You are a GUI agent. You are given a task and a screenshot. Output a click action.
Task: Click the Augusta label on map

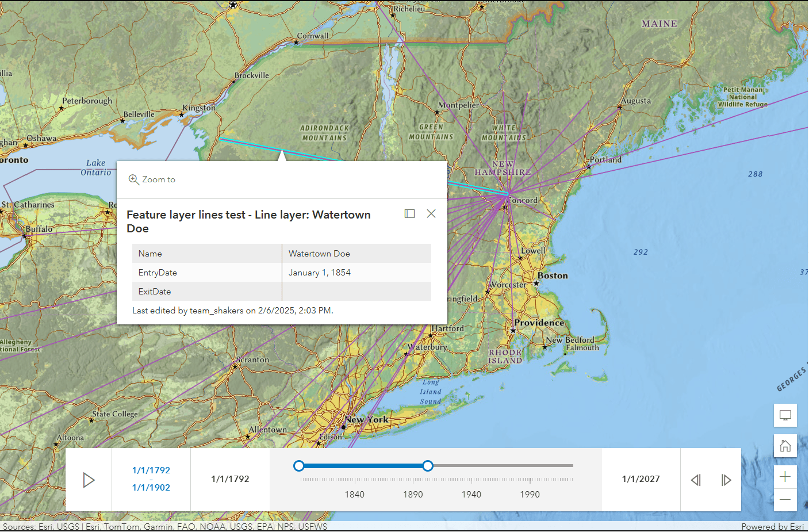636,101
